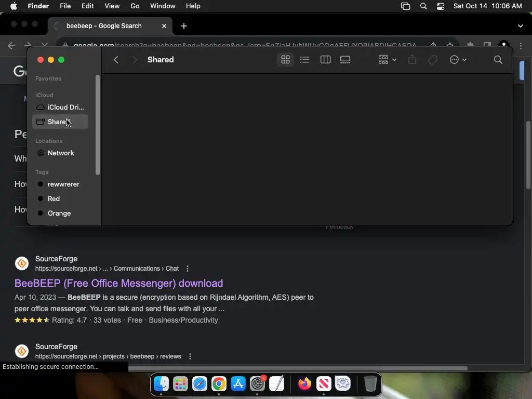The height and width of the screenshot is (399, 532).
Task: Click Chrome's vertical page scrollbar
Action: 528,155
